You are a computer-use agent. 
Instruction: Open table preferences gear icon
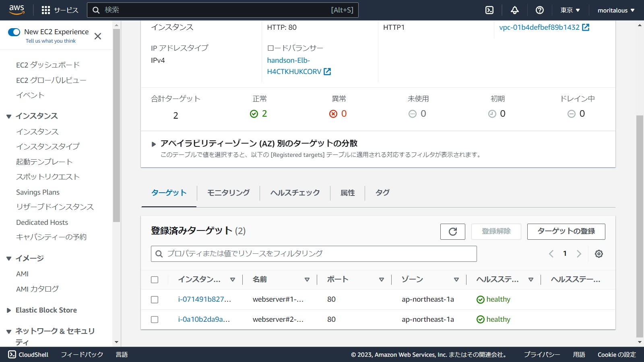point(599,254)
